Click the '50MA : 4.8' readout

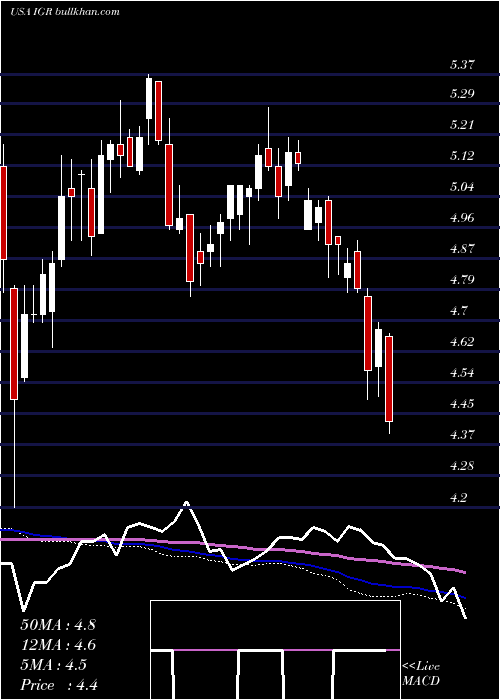pos(58,625)
